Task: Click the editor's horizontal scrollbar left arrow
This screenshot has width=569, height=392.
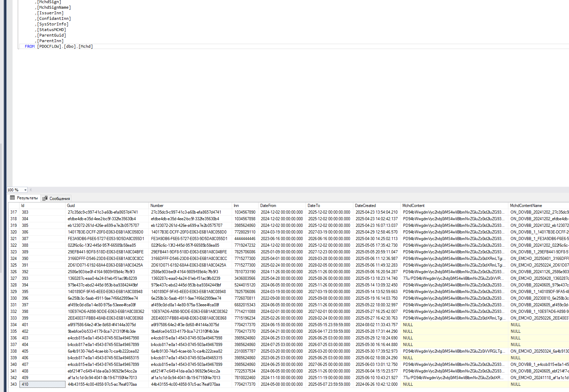Action: [31, 190]
